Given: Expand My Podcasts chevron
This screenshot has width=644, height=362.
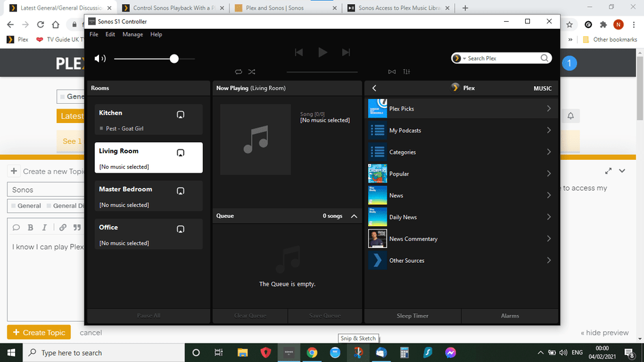Looking at the screenshot, I should (548, 130).
